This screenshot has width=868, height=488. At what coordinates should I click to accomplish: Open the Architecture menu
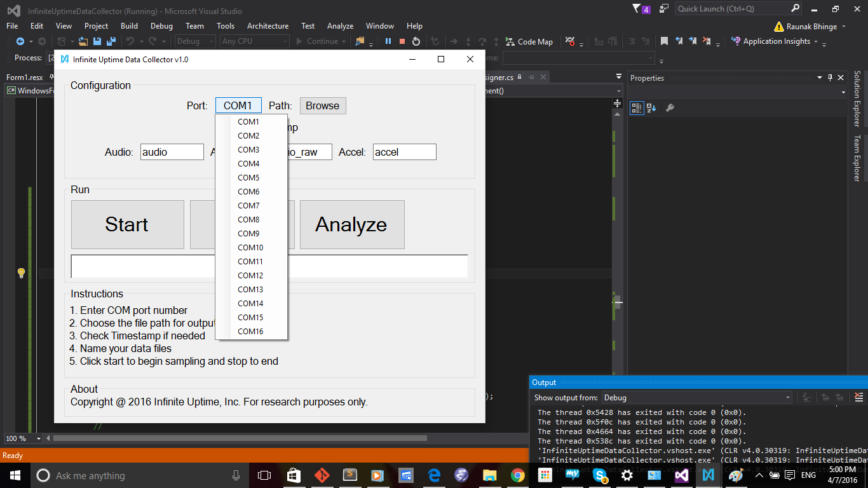[268, 26]
